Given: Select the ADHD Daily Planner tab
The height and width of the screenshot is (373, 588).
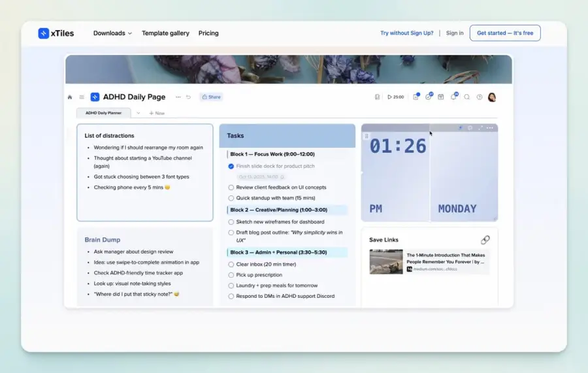Looking at the screenshot, I should pos(103,113).
